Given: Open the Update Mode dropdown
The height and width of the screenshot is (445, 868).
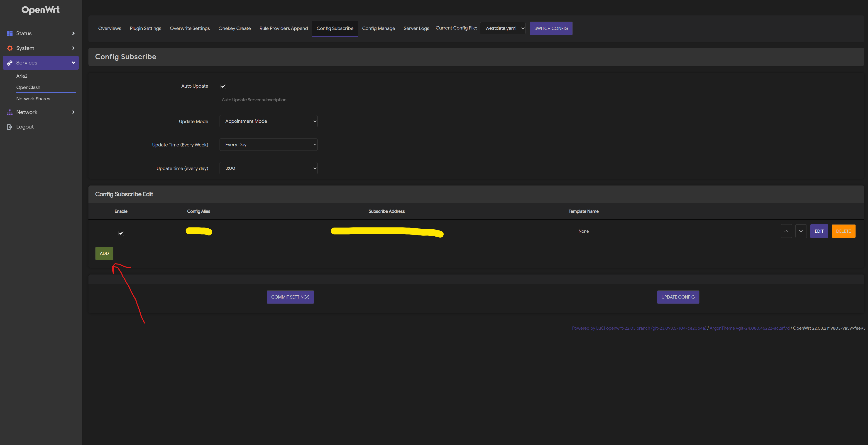Looking at the screenshot, I should pyautogui.click(x=268, y=121).
